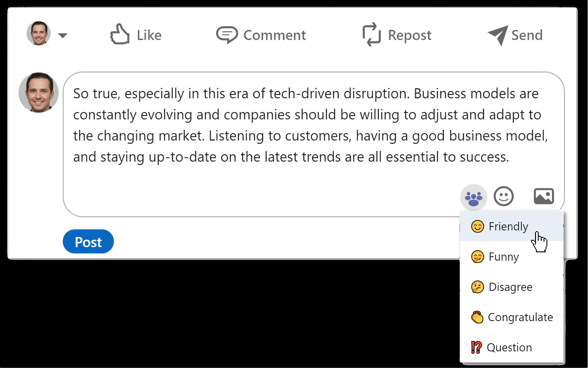Open the emoji picker smiley icon
The image size is (588, 368).
(504, 196)
